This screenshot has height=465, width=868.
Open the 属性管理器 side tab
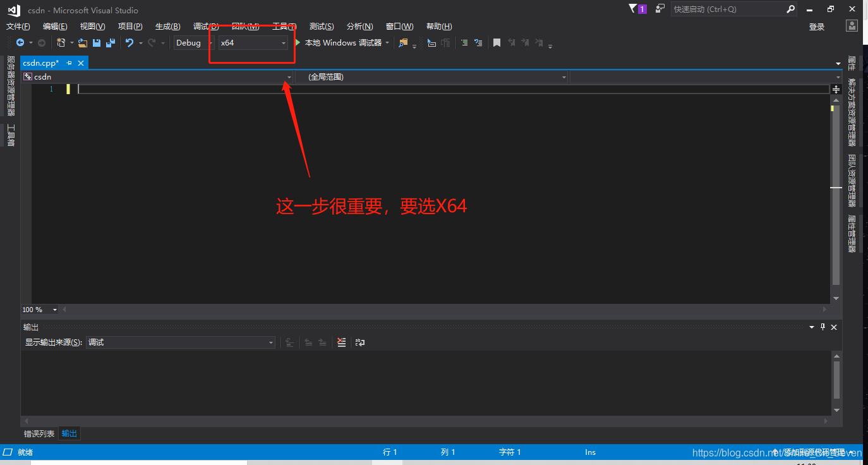click(x=852, y=234)
